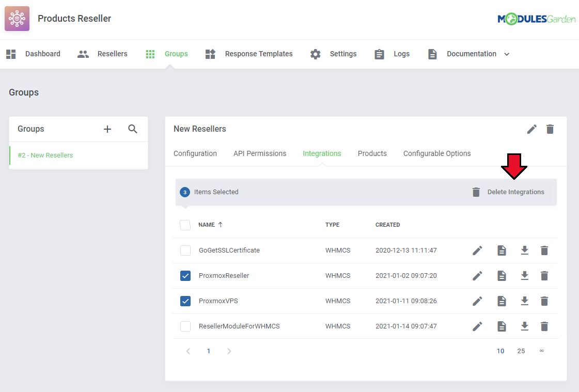Sort by the NAME column arrow
This screenshot has width=579, height=392.
point(221,225)
